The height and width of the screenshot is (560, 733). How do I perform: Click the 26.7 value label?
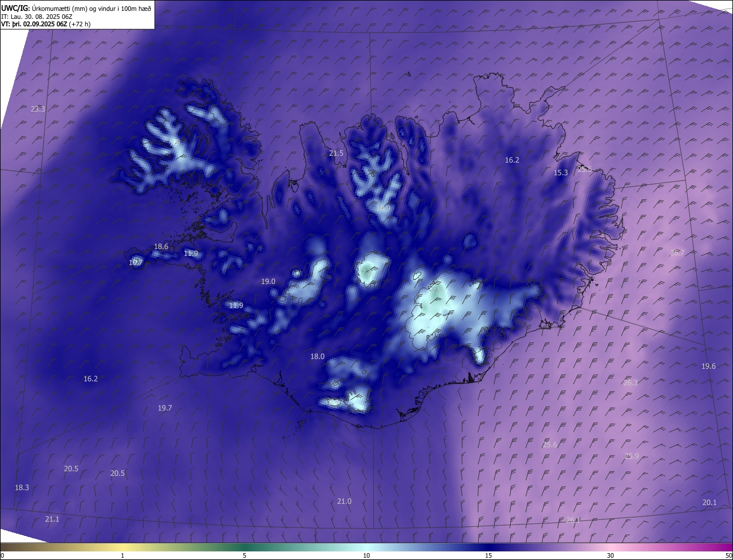(x=677, y=253)
